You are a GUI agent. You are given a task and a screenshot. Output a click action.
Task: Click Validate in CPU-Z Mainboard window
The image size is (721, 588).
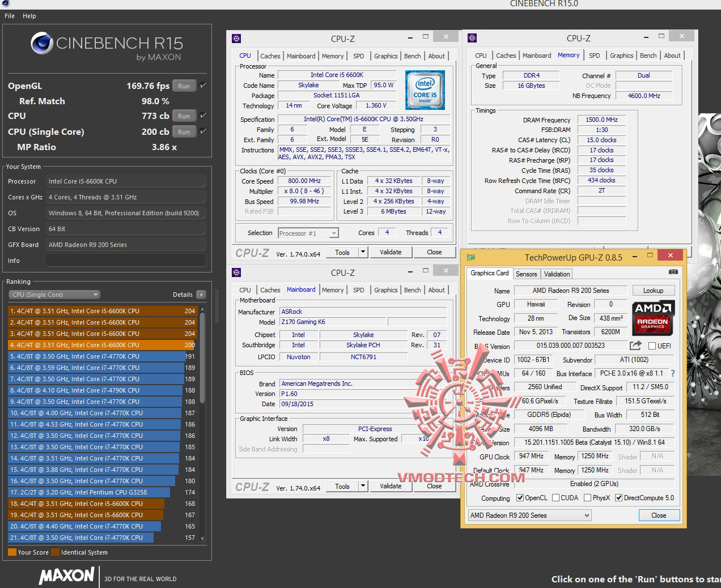[x=391, y=487]
